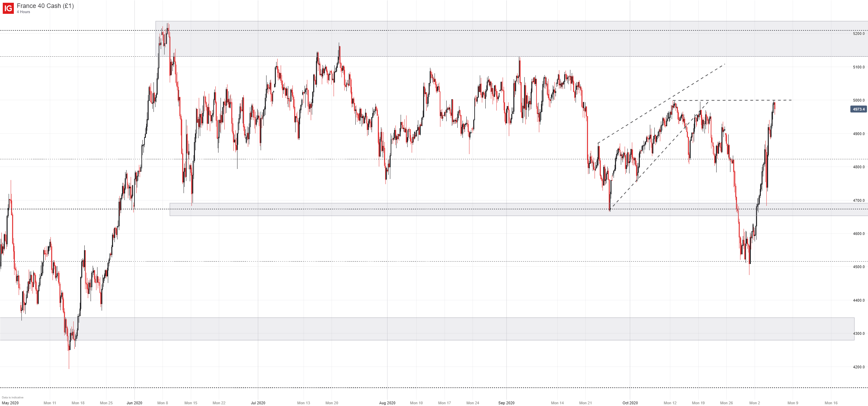Viewport: 868px width, 406px height.
Task: Click the Mon 26 date label
Action: coord(726,403)
